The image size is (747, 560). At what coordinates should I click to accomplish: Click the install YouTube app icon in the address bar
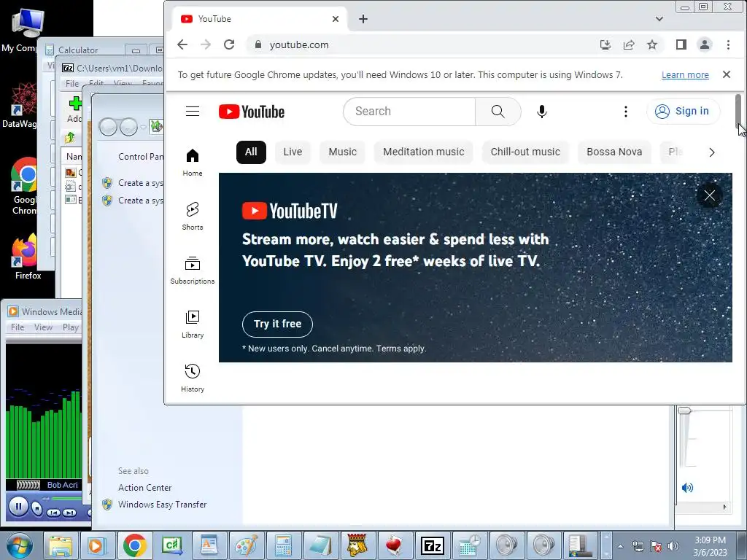click(x=605, y=44)
